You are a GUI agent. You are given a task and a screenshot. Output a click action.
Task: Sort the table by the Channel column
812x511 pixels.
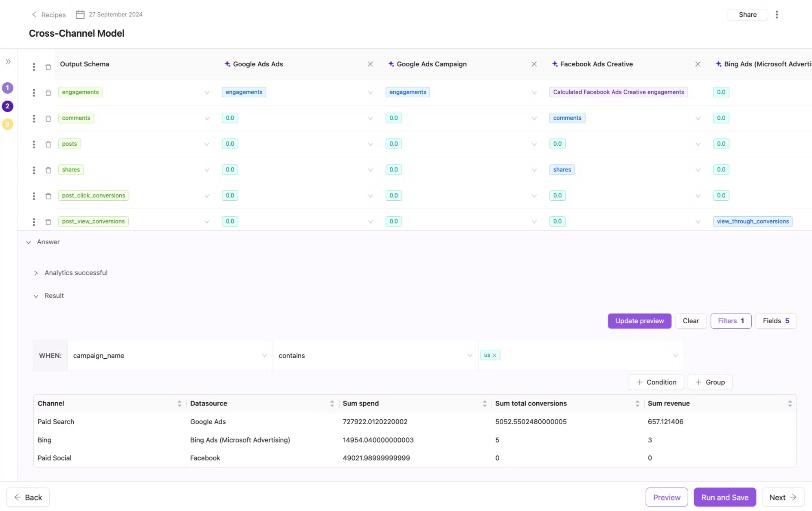pyautogui.click(x=179, y=404)
